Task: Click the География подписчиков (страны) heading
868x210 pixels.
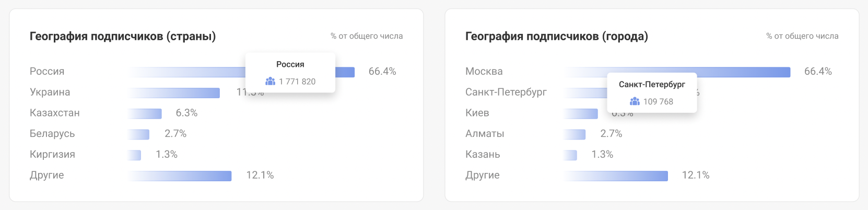Action: [x=123, y=36]
